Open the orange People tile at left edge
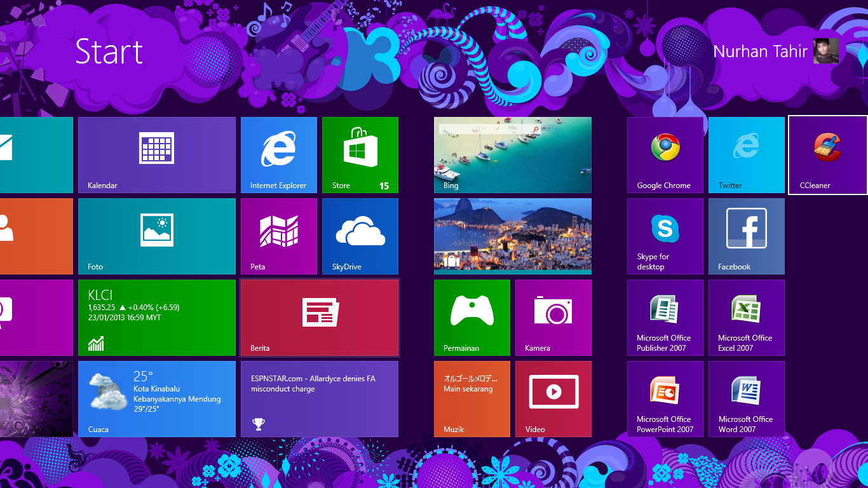The width and height of the screenshot is (868, 488). click(36, 236)
